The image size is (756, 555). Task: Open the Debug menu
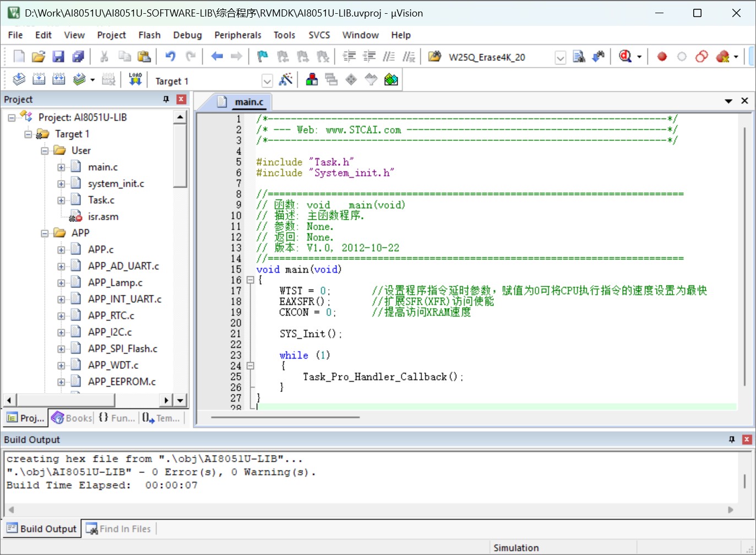[x=187, y=35]
